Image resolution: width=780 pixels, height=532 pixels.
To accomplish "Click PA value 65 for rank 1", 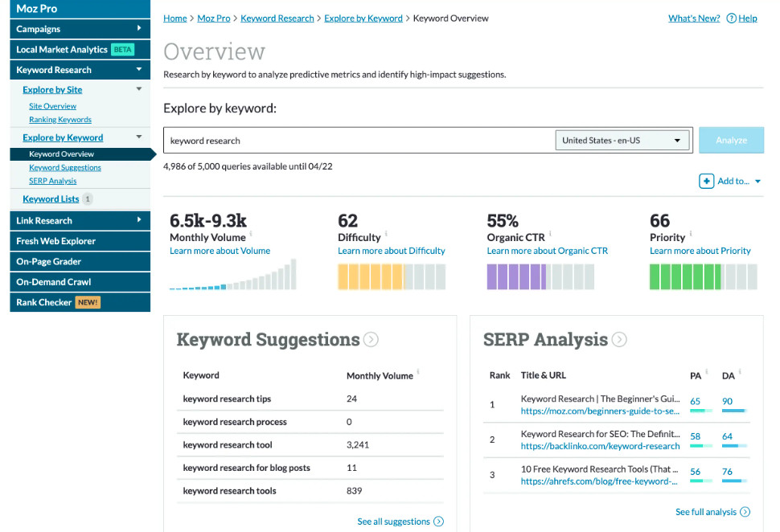I will tap(695, 401).
